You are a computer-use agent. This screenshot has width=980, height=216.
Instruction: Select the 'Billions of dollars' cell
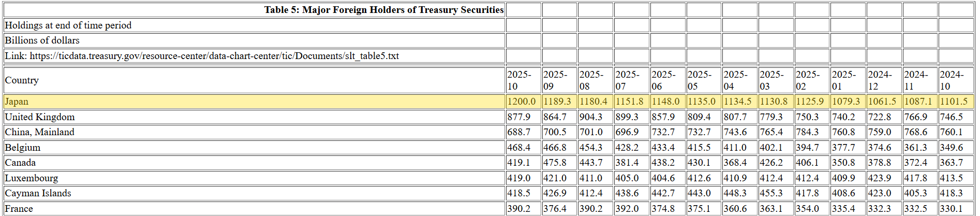(42, 40)
